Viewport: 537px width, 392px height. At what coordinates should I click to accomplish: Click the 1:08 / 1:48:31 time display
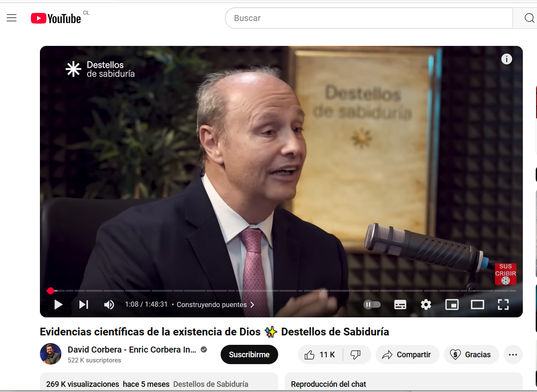[x=146, y=305]
